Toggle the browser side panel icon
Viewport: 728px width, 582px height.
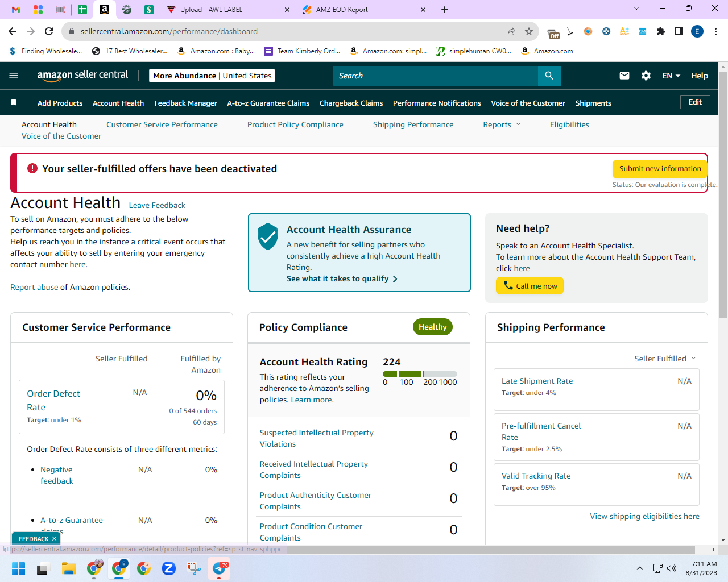tap(679, 31)
